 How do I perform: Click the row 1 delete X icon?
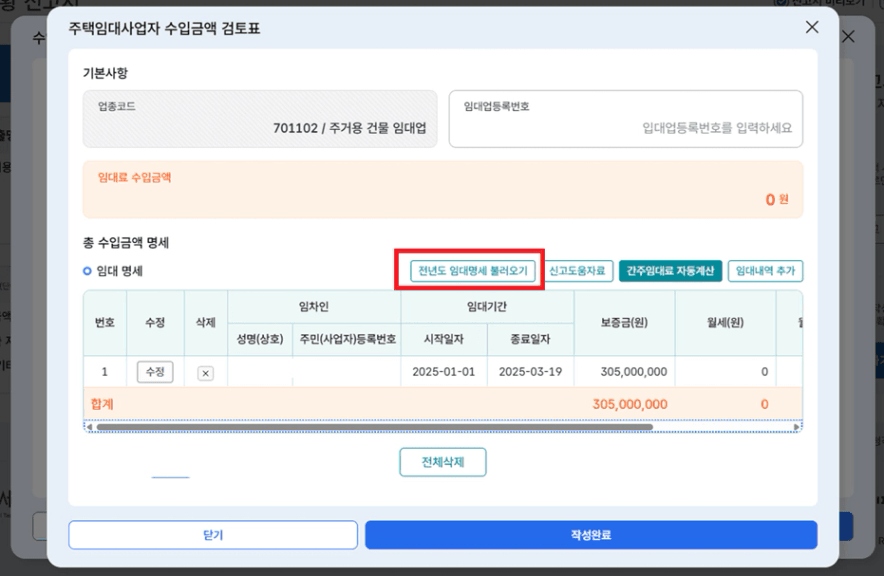click(x=205, y=373)
